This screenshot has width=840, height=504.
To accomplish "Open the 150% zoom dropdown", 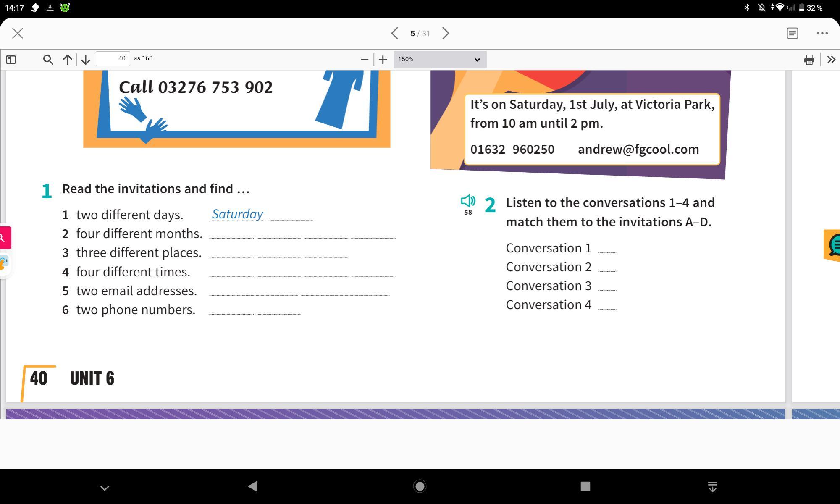I will 439,60.
